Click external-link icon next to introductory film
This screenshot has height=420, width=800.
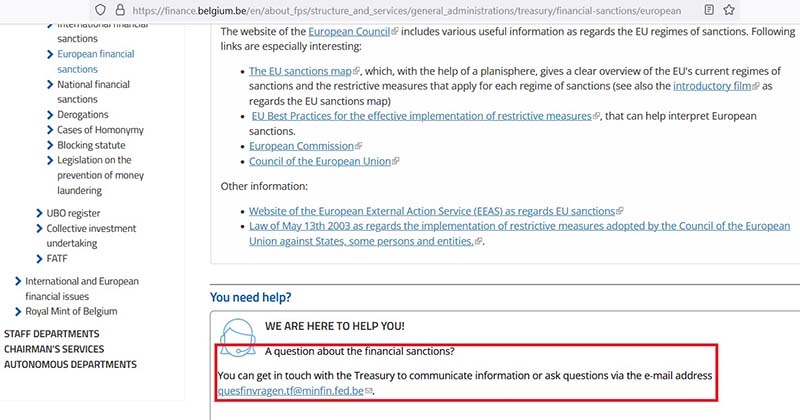[x=756, y=86]
